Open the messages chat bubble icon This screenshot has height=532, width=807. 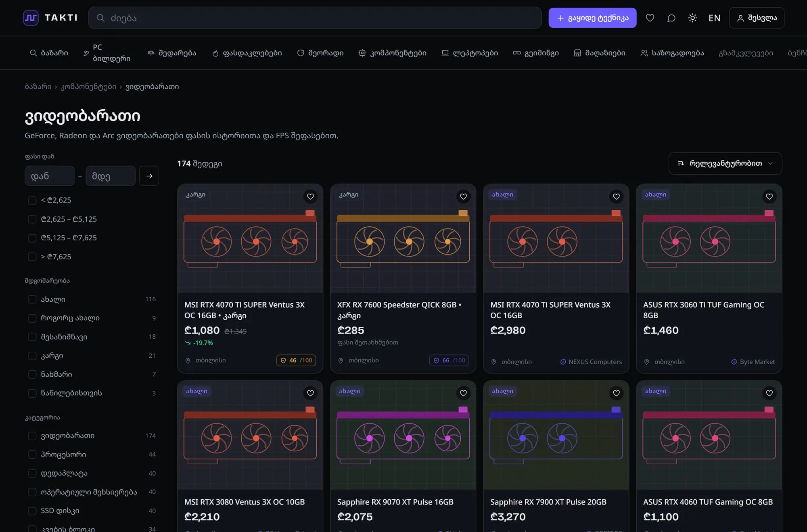tap(671, 18)
